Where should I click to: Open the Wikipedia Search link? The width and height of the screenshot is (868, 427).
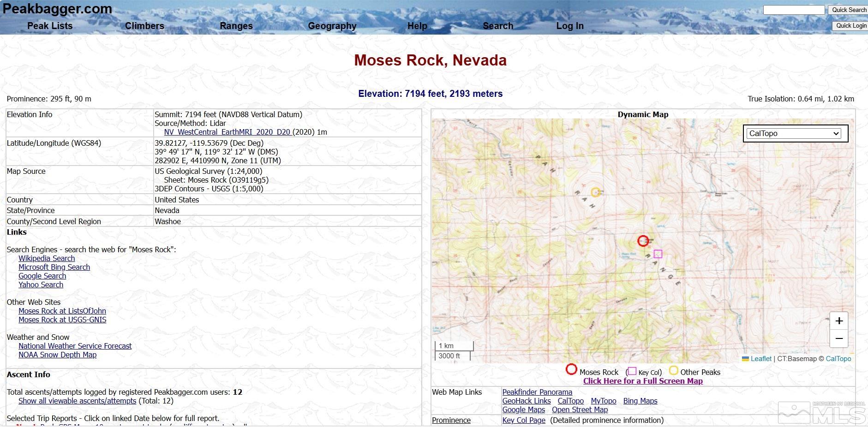coord(47,259)
